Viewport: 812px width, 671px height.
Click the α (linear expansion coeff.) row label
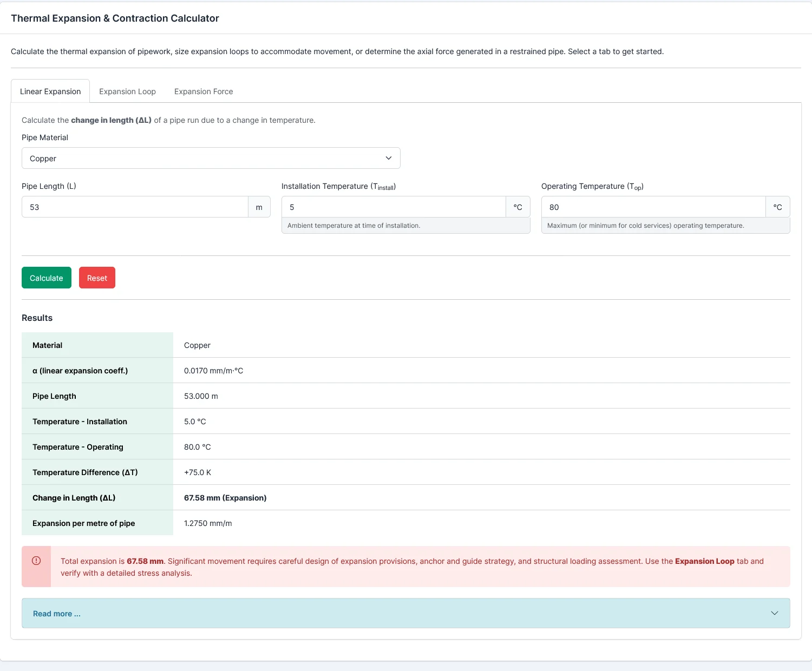click(80, 371)
